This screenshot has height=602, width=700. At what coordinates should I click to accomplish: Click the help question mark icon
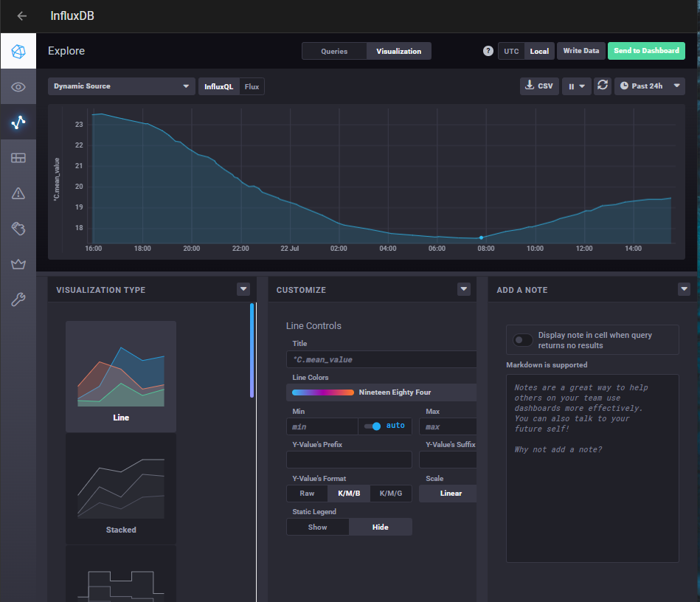click(x=488, y=51)
